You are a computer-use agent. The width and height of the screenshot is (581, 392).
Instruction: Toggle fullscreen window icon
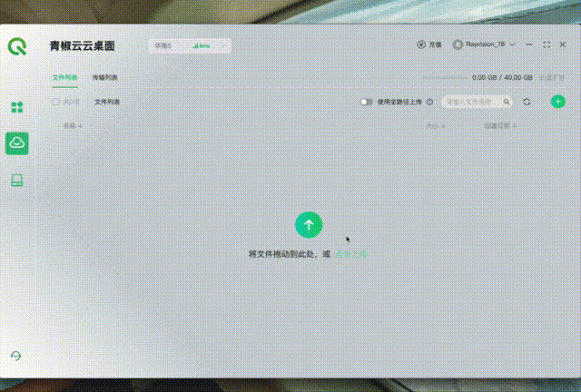(547, 44)
